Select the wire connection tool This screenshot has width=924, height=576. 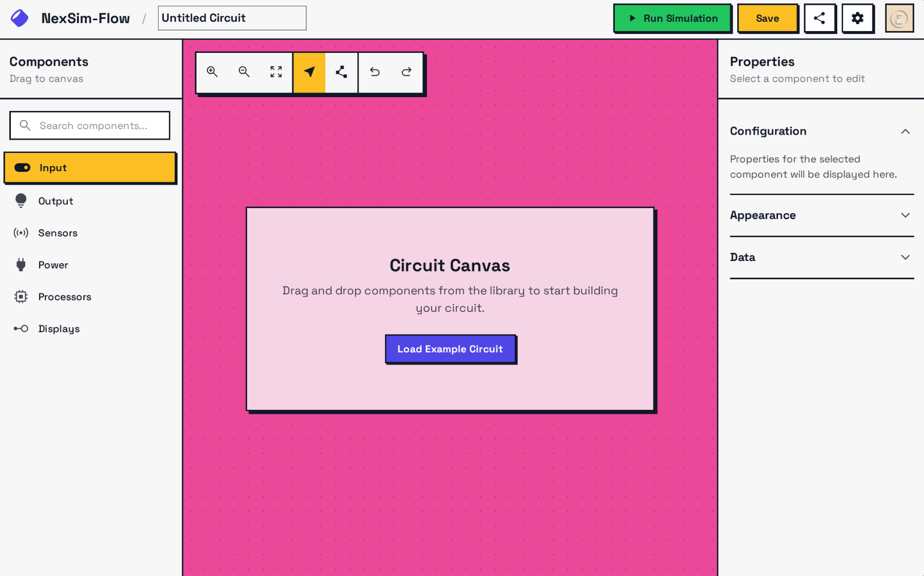[341, 72]
